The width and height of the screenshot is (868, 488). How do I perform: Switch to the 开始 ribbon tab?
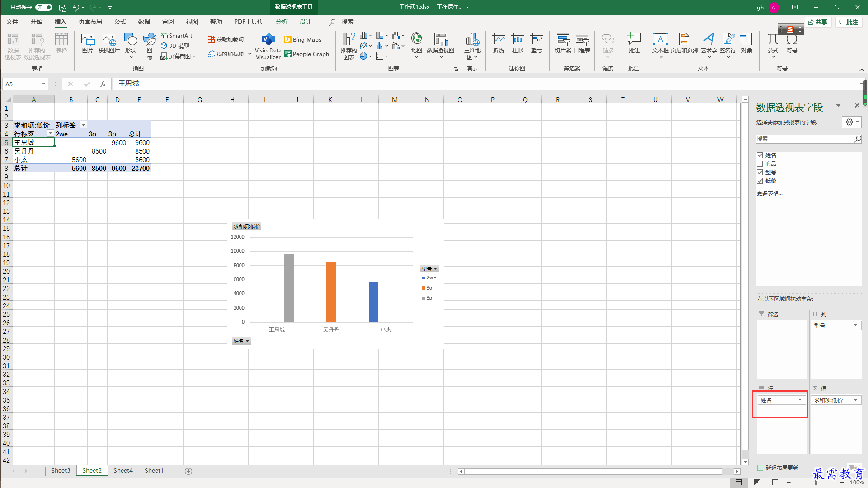point(37,22)
